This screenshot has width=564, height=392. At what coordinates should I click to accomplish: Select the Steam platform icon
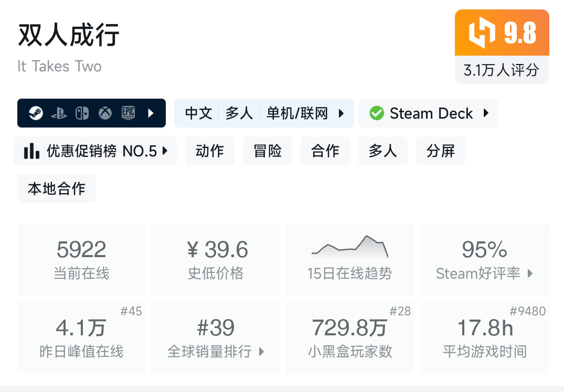(x=36, y=113)
